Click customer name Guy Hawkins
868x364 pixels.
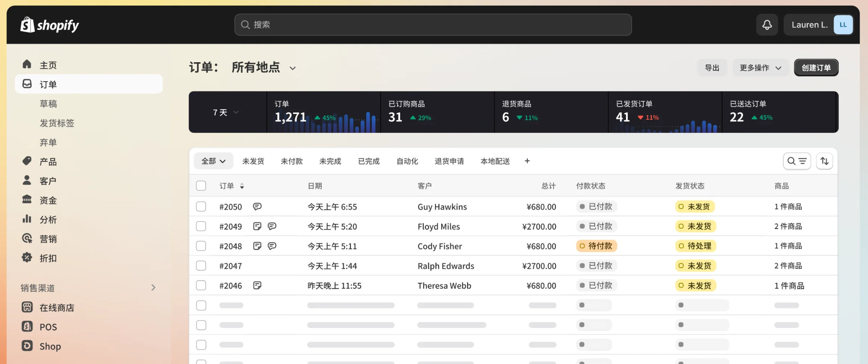(442, 207)
